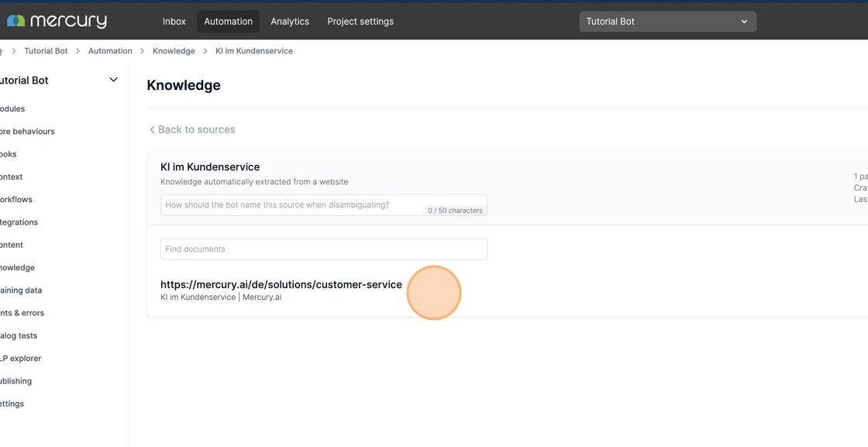Open Modules in the sidebar
The width and height of the screenshot is (868, 447).
(12, 109)
